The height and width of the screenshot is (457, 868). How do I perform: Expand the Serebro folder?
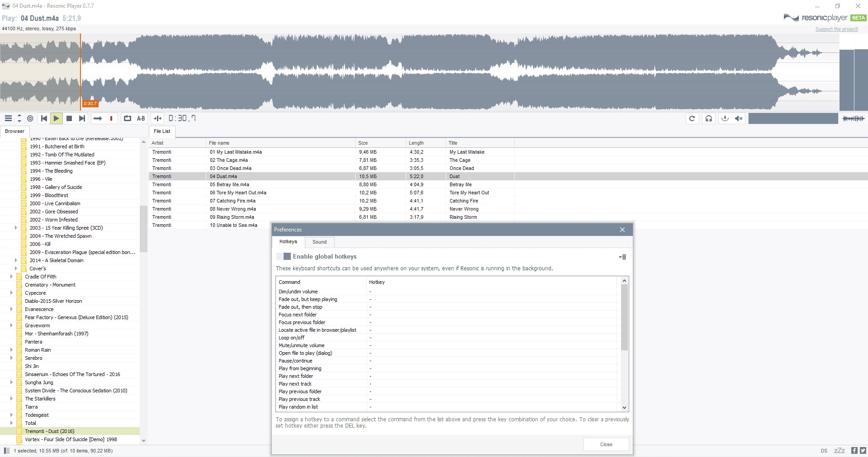(x=11, y=358)
